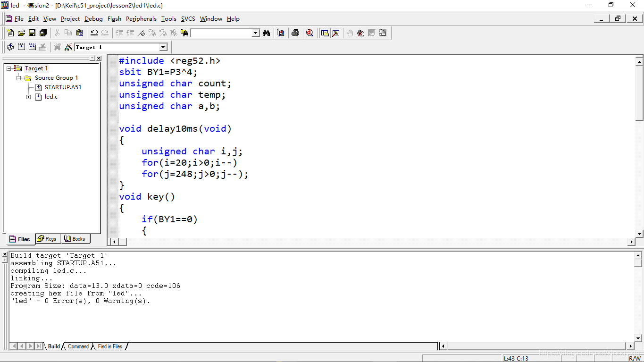
Task: Open the Debug menu
Action: point(93,19)
